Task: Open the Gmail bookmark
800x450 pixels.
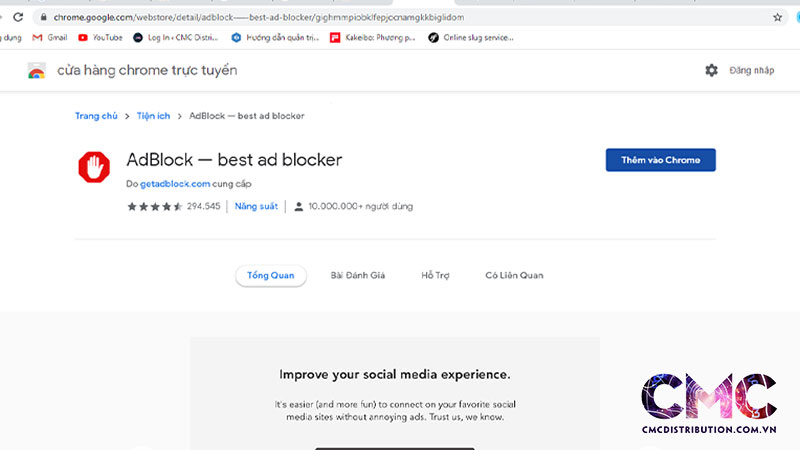Action: point(49,37)
